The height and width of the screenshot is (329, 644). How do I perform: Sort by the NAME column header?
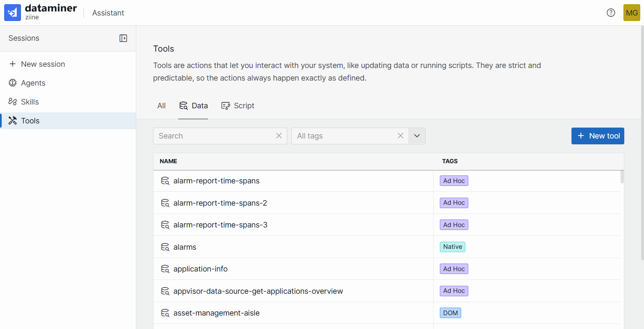tap(169, 161)
